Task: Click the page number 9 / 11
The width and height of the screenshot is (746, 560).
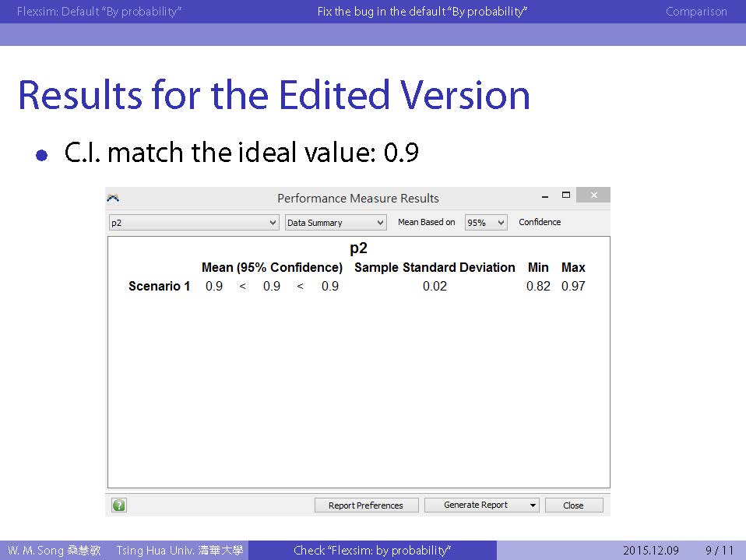Action: [719, 551]
